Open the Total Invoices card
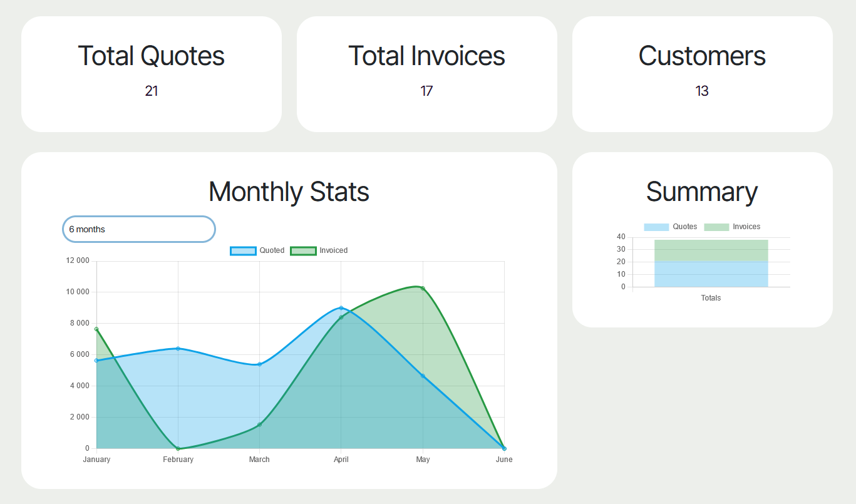Viewport: 856px width, 504px height. pyautogui.click(x=426, y=74)
